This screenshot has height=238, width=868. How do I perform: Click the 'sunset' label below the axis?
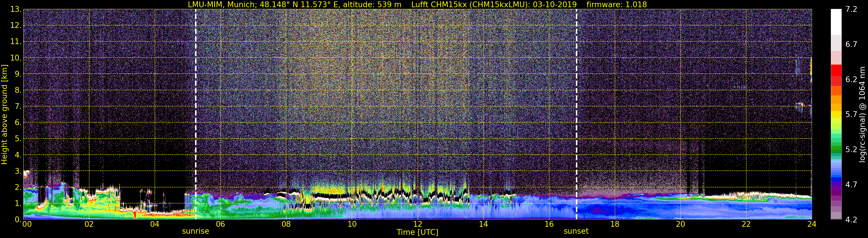point(576,231)
